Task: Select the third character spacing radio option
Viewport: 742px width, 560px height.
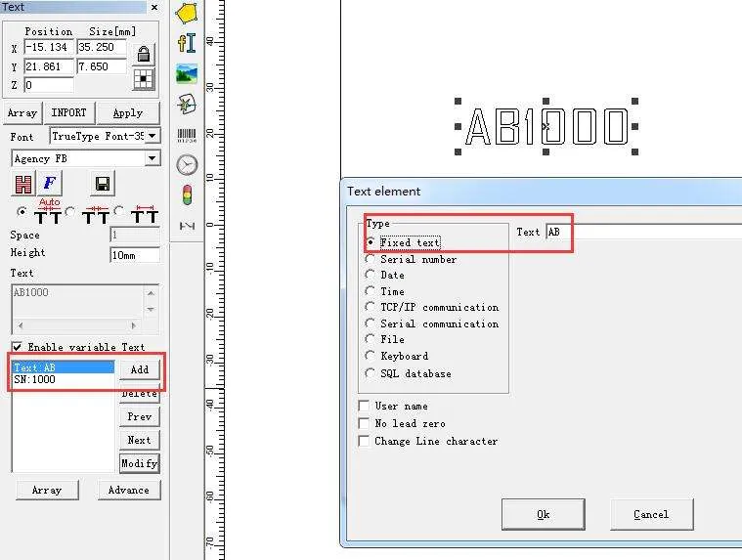Action: pyautogui.click(x=119, y=210)
